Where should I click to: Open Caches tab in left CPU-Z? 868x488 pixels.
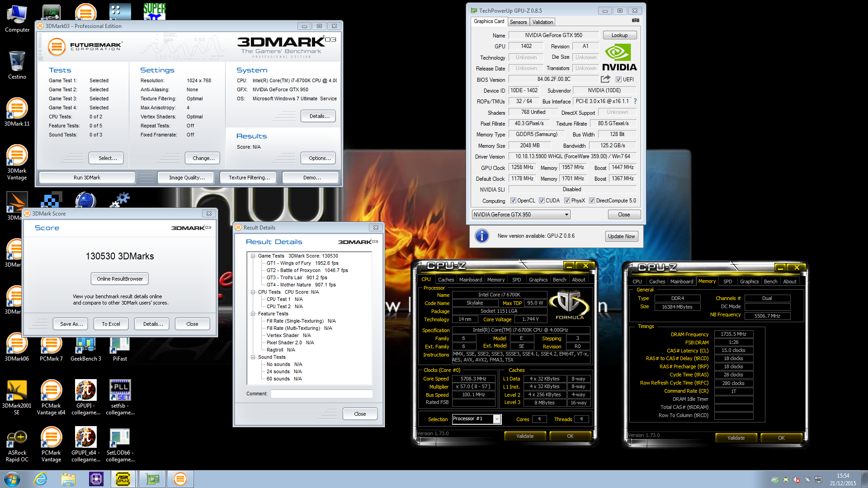coord(446,280)
